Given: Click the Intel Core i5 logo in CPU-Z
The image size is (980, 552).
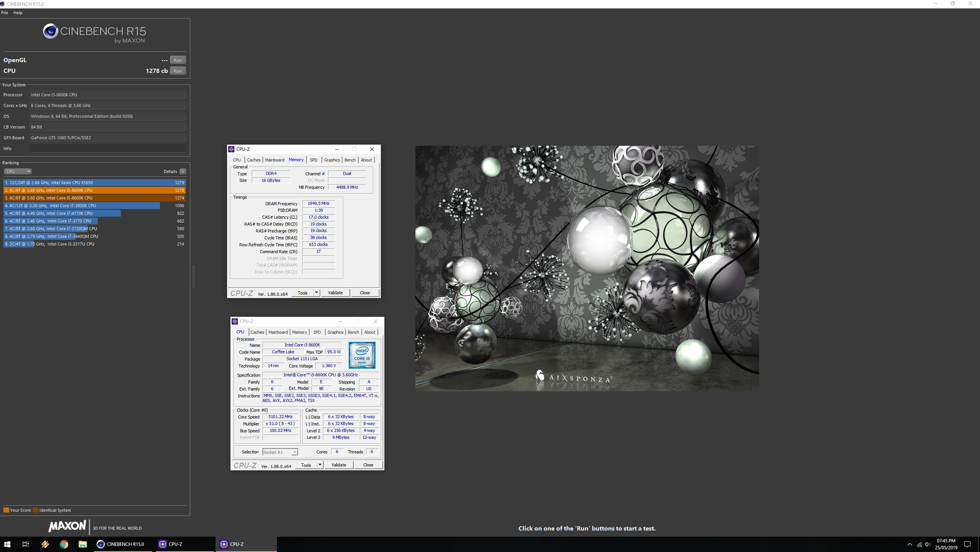Looking at the screenshot, I should click(x=362, y=355).
